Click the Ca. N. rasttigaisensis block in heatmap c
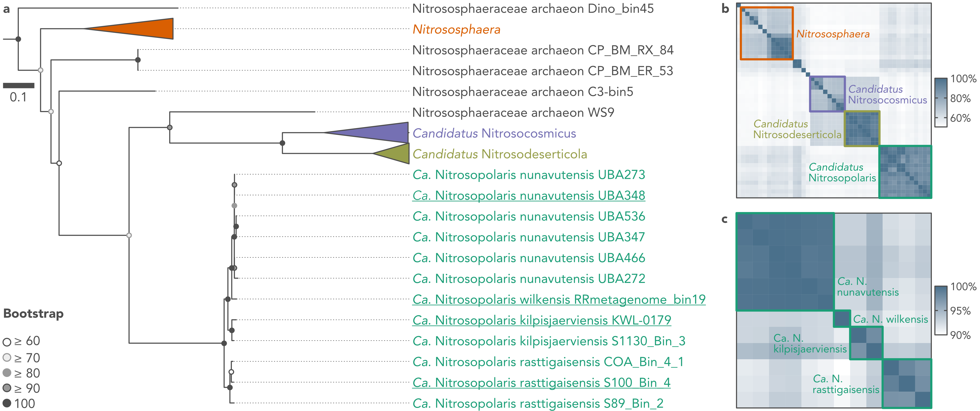980x411 pixels. click(x=907, y=384)
